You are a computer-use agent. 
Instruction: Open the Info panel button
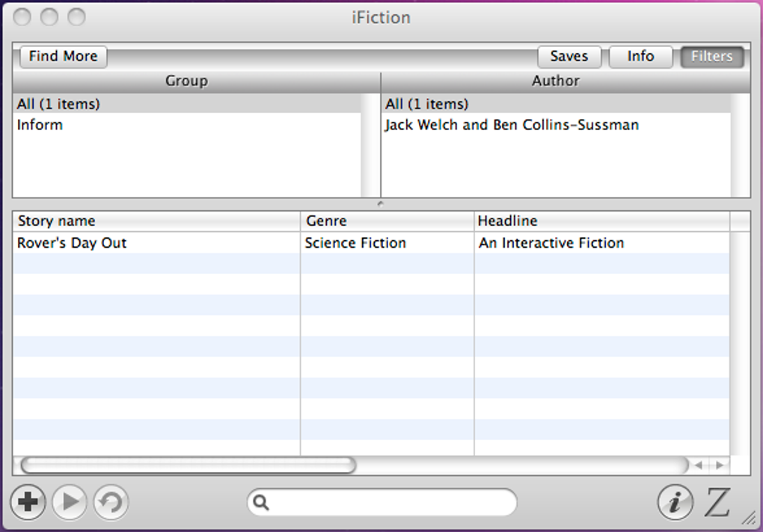pos(640,56)
